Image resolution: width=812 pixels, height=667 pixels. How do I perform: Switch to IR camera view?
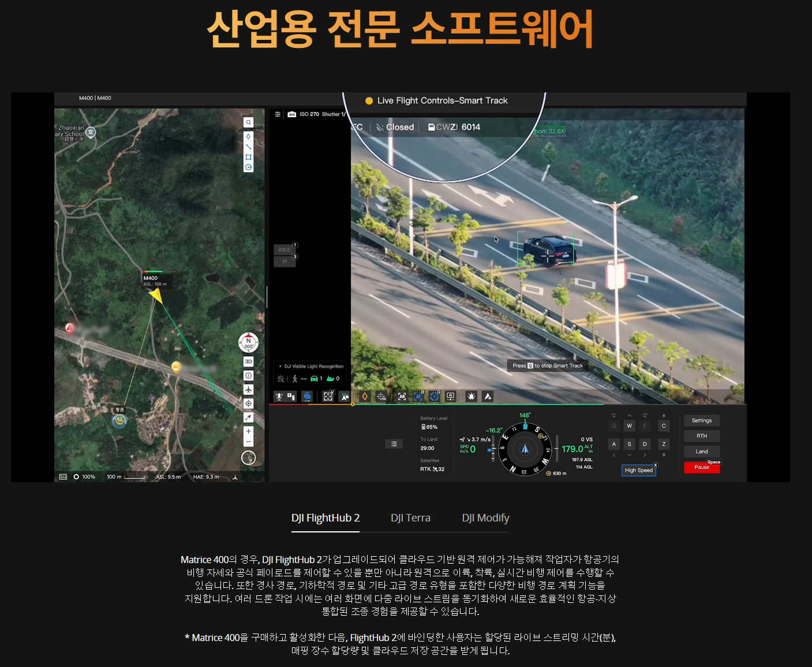285,262
